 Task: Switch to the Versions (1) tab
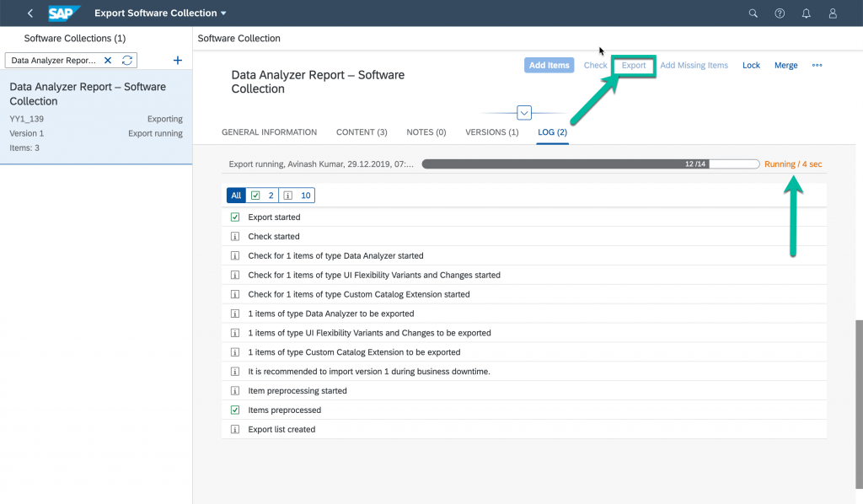(x=491, y=132)
